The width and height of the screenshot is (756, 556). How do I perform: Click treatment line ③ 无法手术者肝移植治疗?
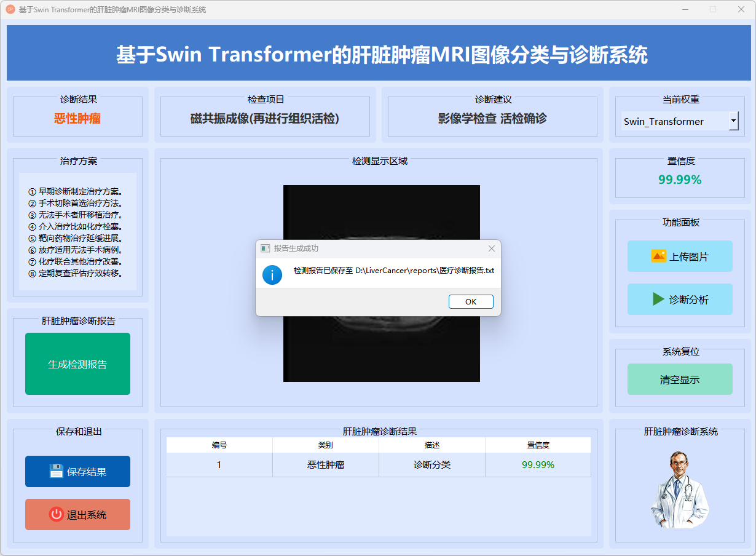tap(76, 215)
